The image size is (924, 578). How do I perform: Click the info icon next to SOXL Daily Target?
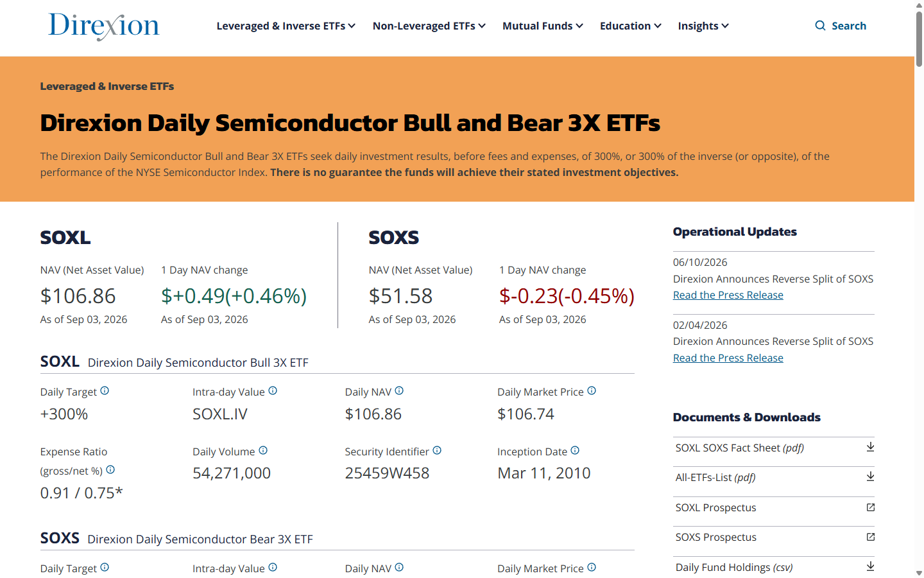coord(105,390)
